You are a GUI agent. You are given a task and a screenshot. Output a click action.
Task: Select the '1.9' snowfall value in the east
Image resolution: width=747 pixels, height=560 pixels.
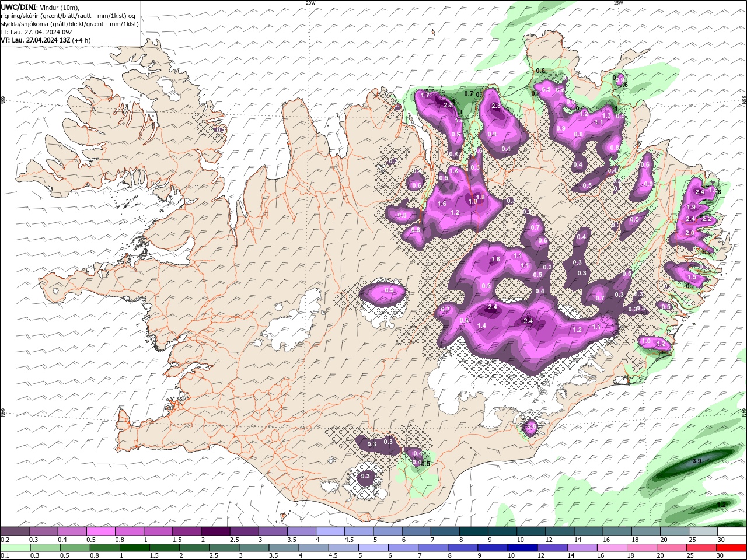click(x=692, y=207)
